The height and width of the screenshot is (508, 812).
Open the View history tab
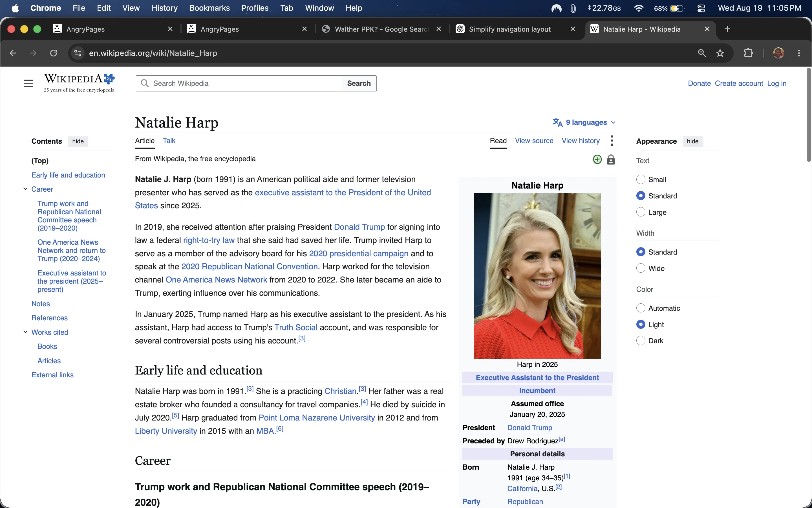click(581, 141)
